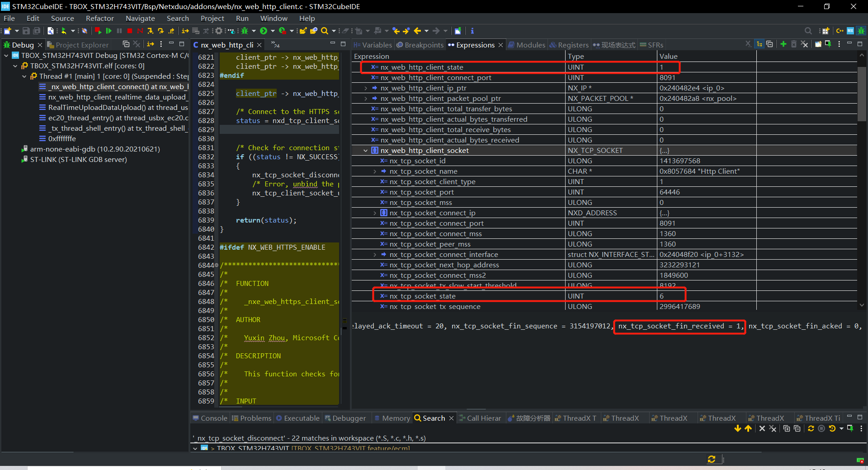Resume the suspended debug session
The height and width of the screenshot is (470, 868).
click(108, 31)
